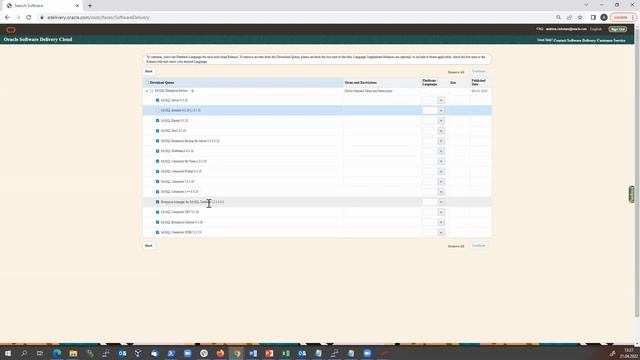Screen dimensions: 640x360
Task: Open Task View in the taskbar
Action: click(x=40, y=353)
